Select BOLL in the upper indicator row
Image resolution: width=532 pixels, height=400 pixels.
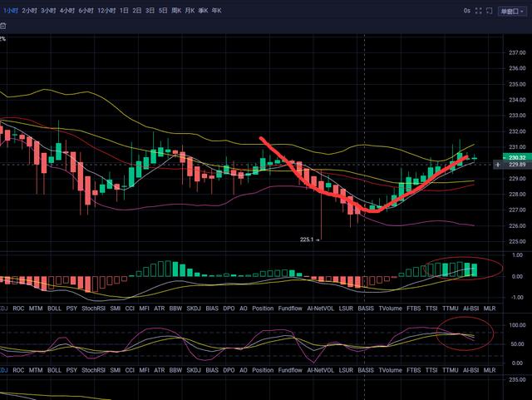pyautogui.click(x=54, y=308)
